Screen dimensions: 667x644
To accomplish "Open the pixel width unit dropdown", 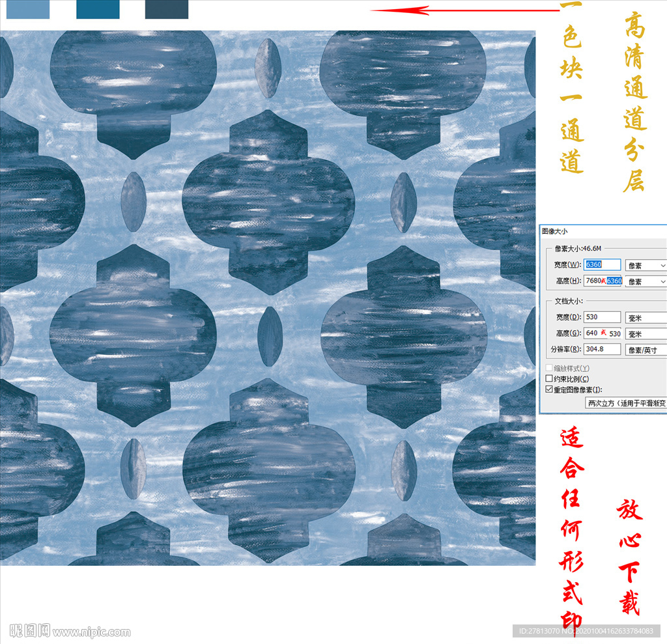I will (x=646, y=266).
